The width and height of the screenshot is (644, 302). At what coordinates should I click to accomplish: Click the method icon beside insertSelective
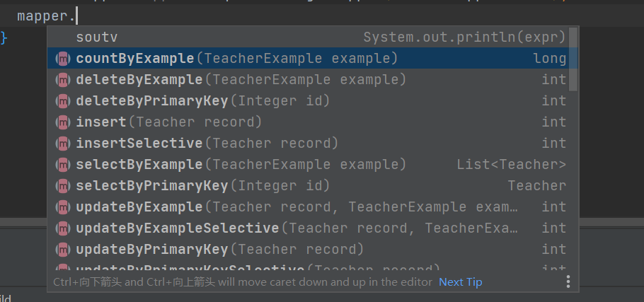pos(62,144)
